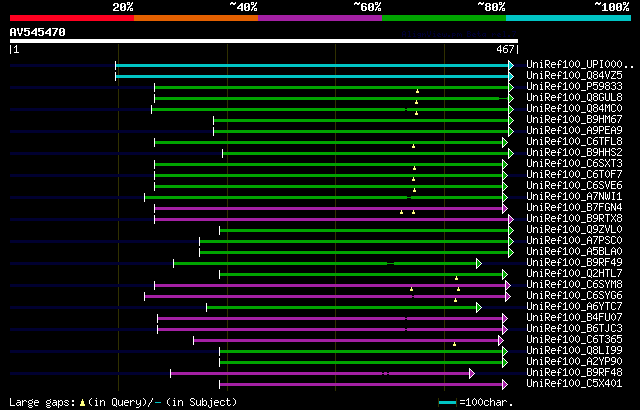
Task: Click the arrowhead ending the UniRef100_C6T365 alignment
Action: click(x=501, y=341)
